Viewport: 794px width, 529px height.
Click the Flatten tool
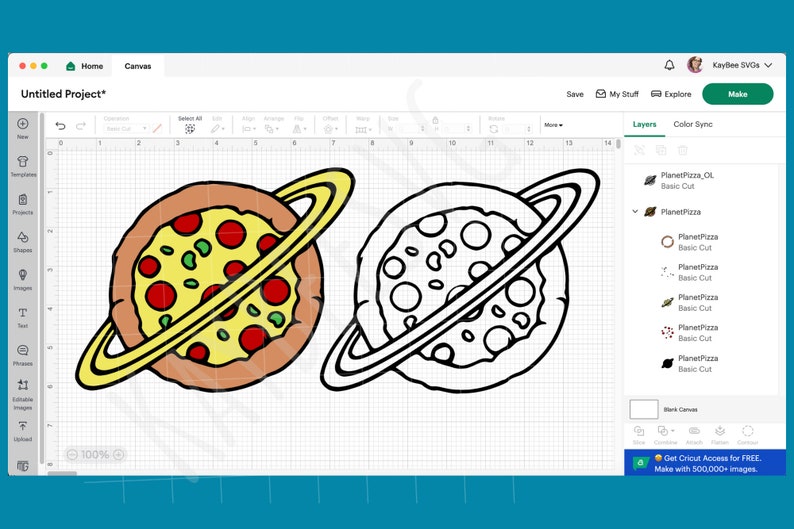720,435
